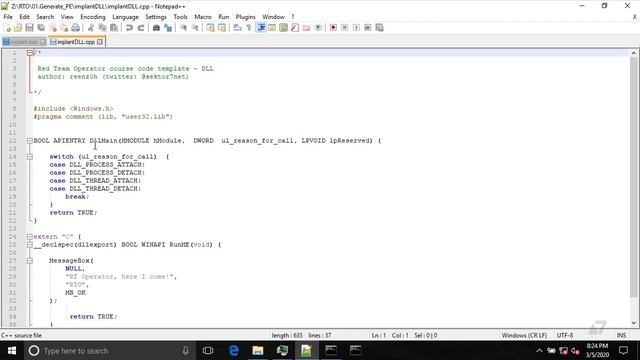640x360 pixels.
Task: Collapse the comment block fold at line 1
Action: (x=29, y=53)
